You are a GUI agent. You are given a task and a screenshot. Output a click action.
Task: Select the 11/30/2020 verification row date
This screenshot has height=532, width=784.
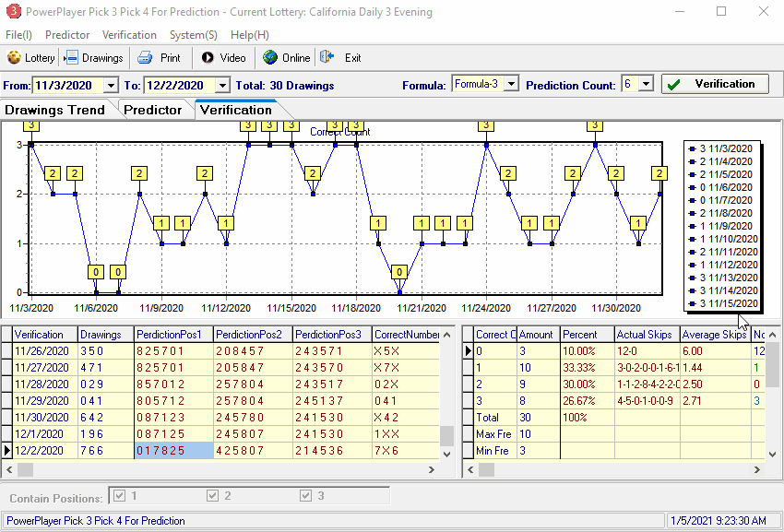tap(45, 417)
